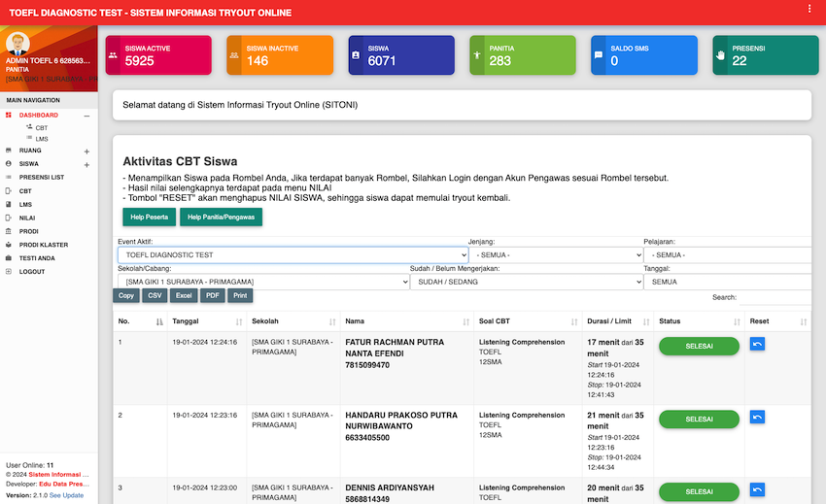Screen dimensions: 826x504
Task: Open Presensi List in sidebar
Action: tap(41, 178)
